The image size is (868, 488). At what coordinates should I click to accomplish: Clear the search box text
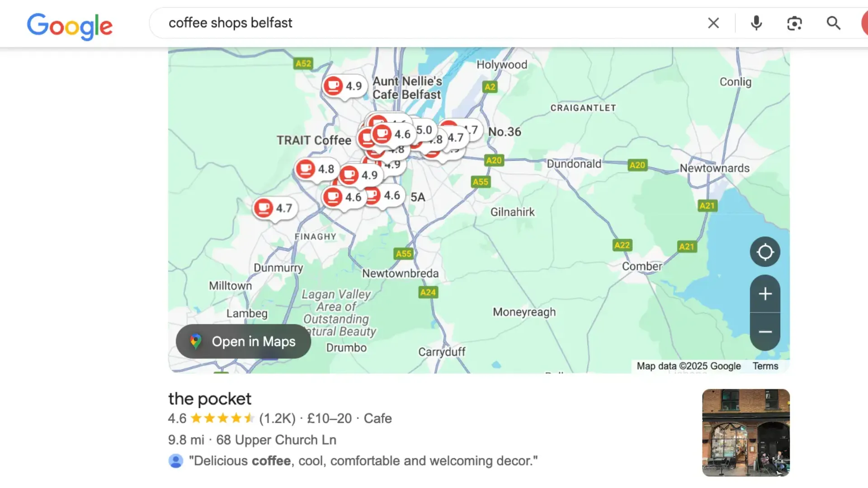tap(713, 23)
